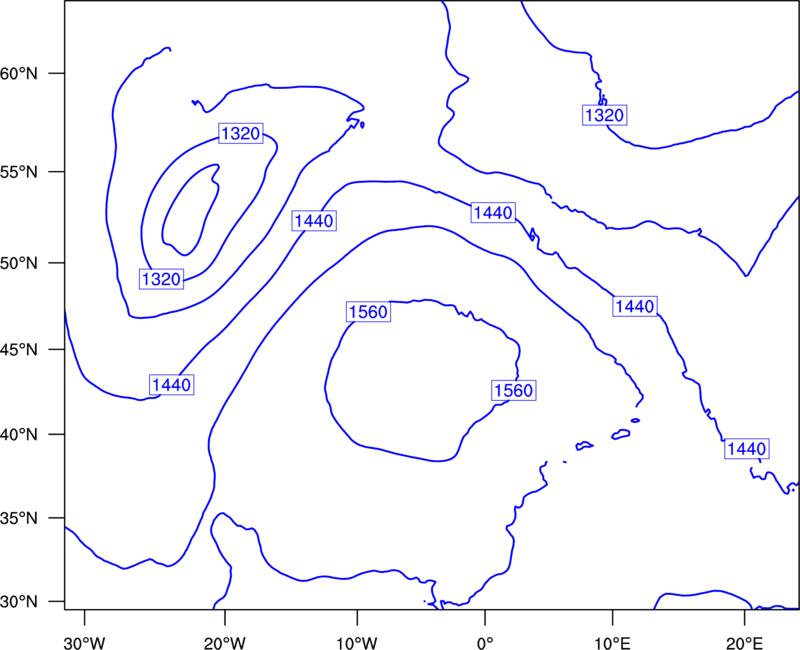Click the 20°W longitude axis label
This screenshot has width=800, height=650.
pyautogui.click(x=225, y=643)
